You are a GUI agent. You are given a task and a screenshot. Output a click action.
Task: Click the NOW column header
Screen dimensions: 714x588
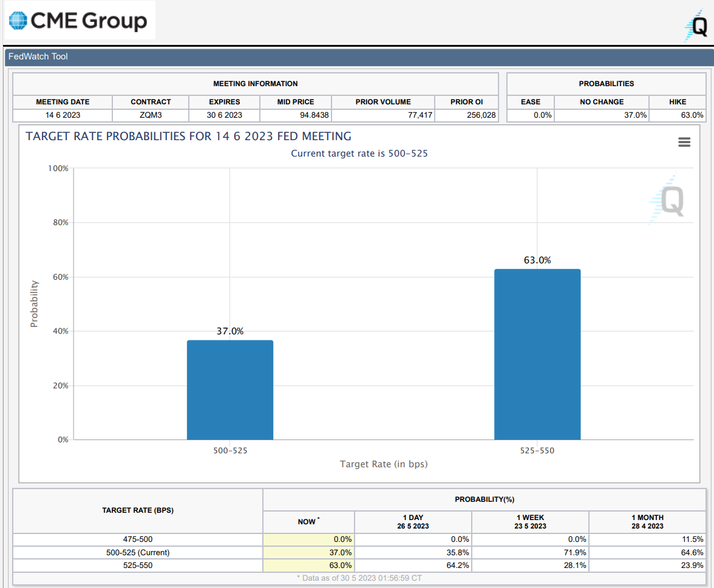click(x=308, y=521)
